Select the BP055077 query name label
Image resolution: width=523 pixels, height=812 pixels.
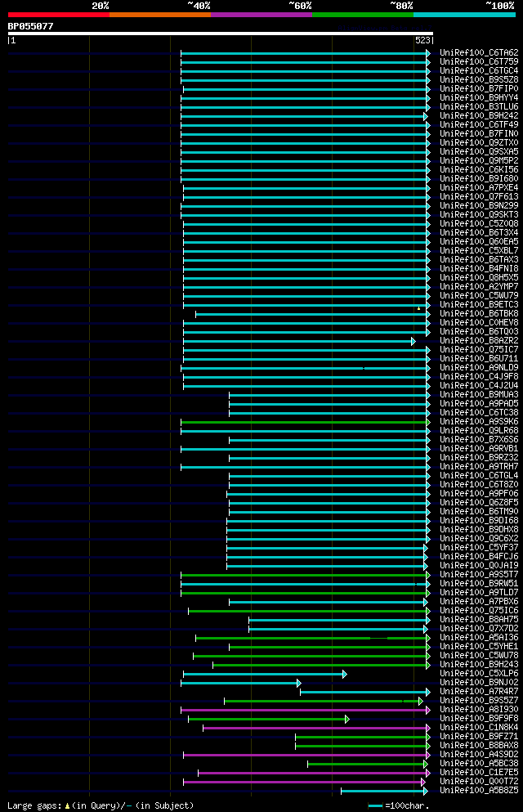(30, 26)
